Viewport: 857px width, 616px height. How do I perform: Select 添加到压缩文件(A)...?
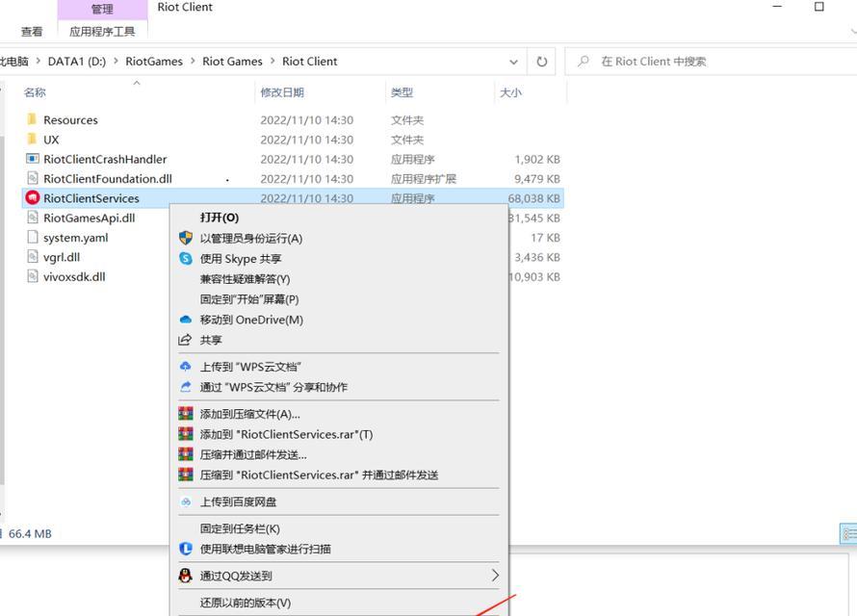coord(249,414)
